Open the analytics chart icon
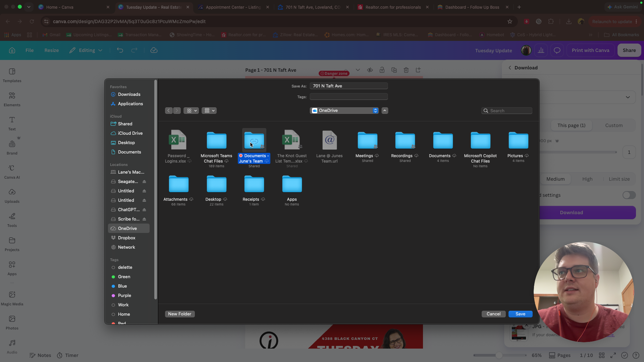 tap(541, 50)
